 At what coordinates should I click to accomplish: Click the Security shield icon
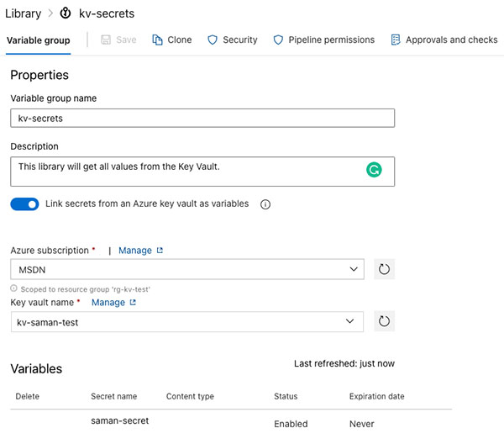(213, 40)
